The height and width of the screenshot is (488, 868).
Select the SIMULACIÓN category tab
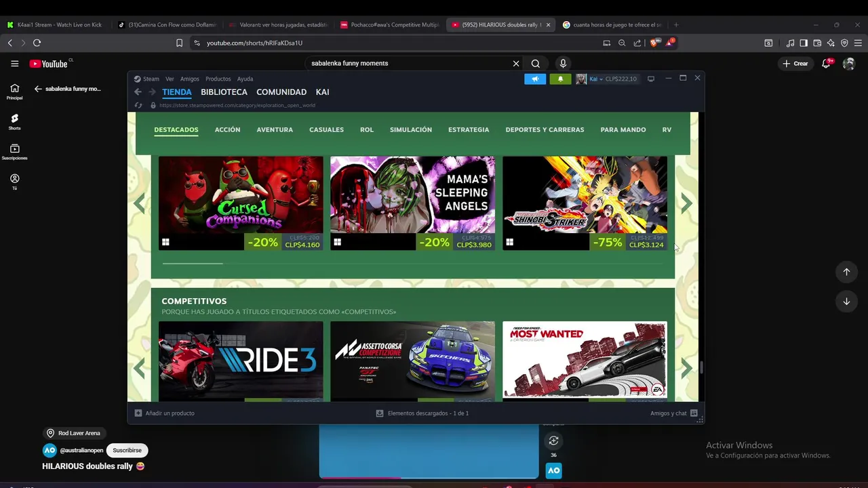tap(411, 129)
